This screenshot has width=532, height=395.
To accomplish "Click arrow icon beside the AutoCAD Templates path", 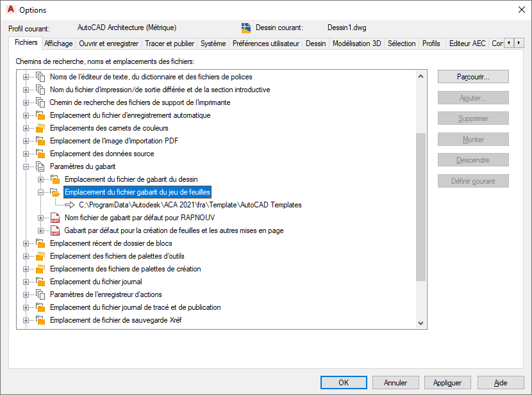I will (x=70, y=205).
